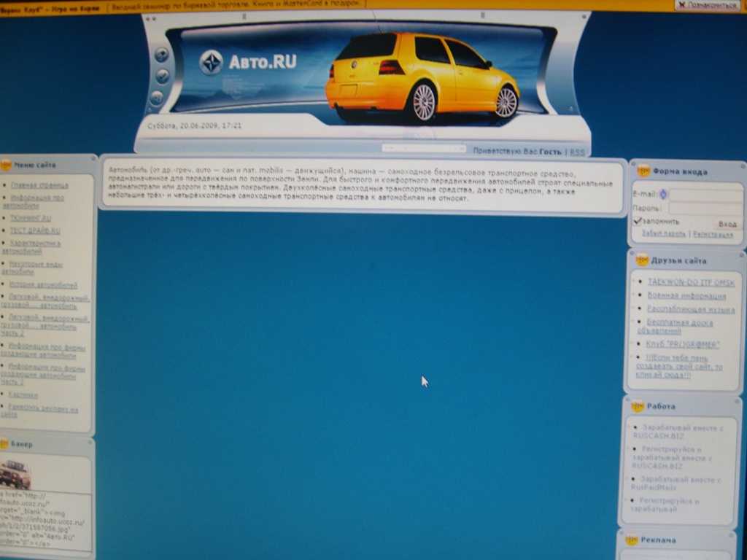
Task: Open Зарабатывай вместе с RusPaidMails link
Action: click(x=676, y=483)
